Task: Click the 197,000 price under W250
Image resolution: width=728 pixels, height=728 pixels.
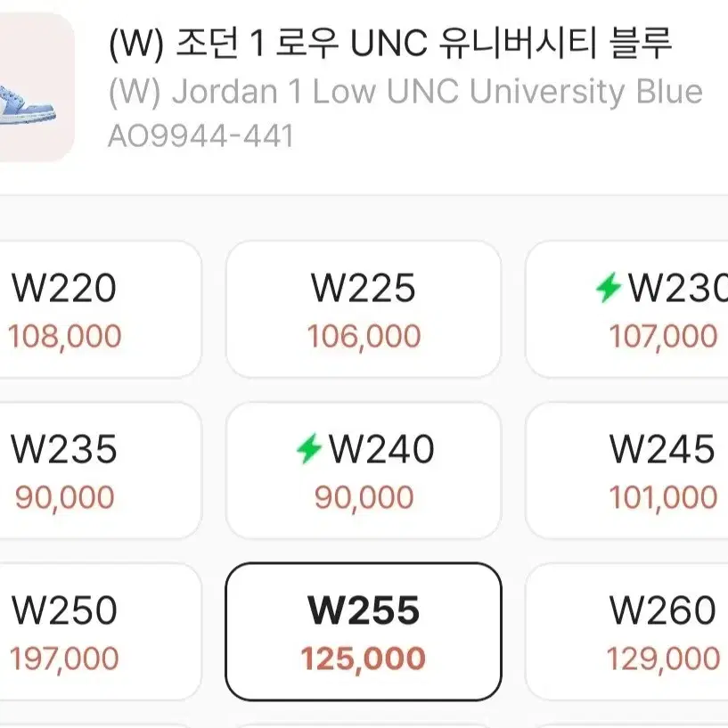Action: [64, 658]
